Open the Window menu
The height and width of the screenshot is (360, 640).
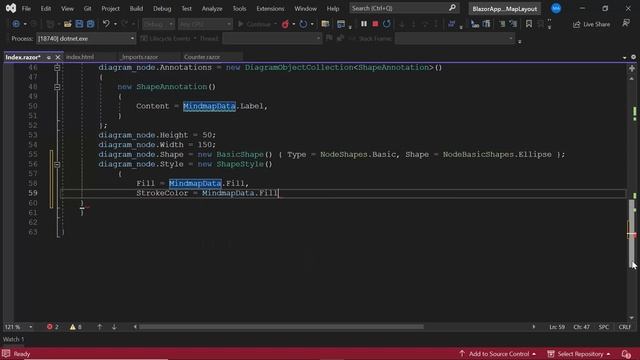[305, 9]
